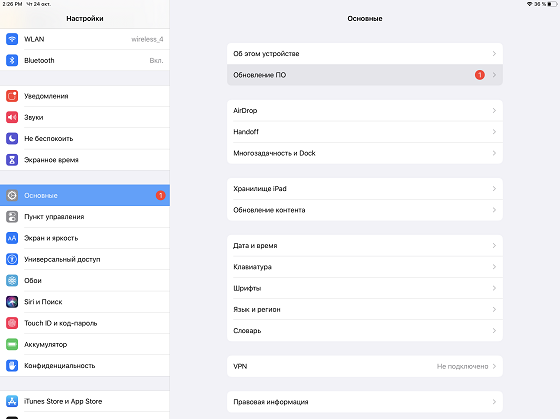560x419 pixels.
Task: Open the AirDrop row chevron
Action: click(494, 110)
